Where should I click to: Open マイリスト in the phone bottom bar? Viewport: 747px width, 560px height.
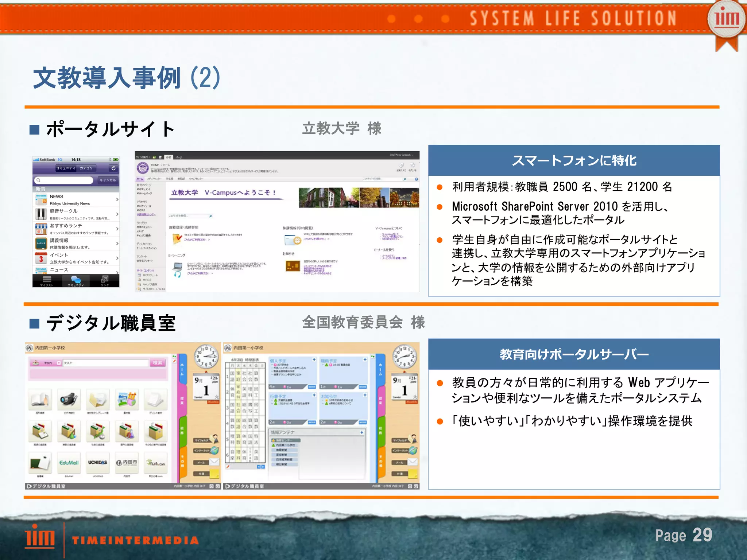47,281
